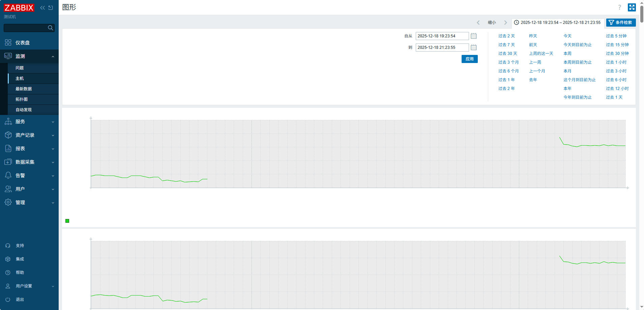Click the 自从 start date input field
This screenshot has height=310, width=644.
(x=442, y=36)
